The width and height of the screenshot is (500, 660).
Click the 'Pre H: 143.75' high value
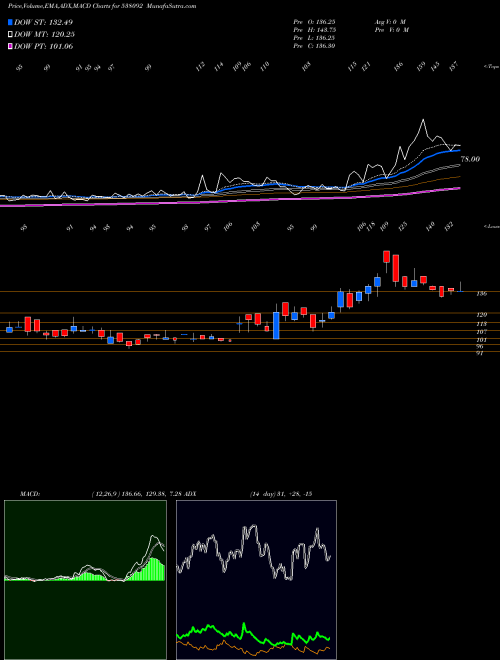[x=314, y=30]
